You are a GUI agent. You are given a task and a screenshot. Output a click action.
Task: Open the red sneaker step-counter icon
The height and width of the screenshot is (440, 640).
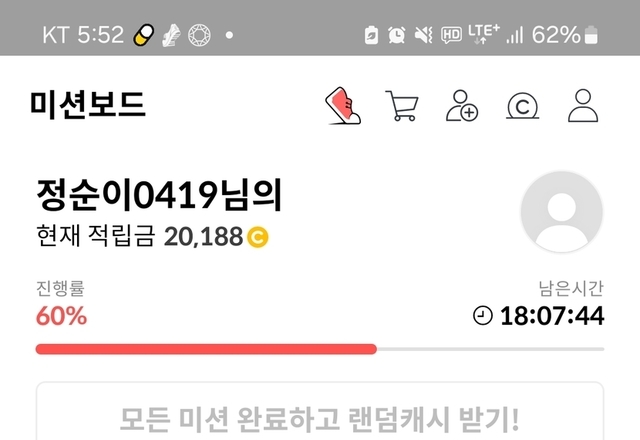coord(343,105)
